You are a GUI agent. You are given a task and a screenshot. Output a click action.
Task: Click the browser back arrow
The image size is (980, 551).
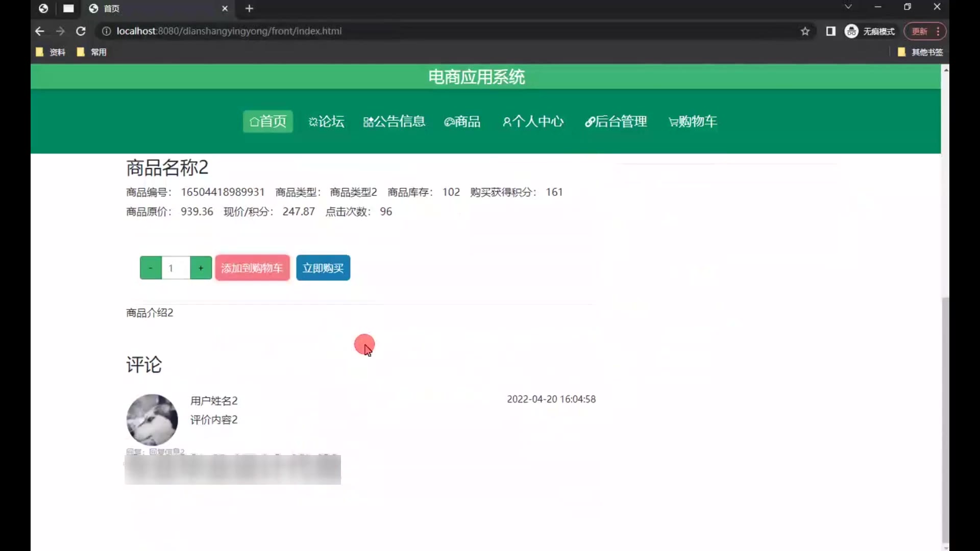pos(39,31)
